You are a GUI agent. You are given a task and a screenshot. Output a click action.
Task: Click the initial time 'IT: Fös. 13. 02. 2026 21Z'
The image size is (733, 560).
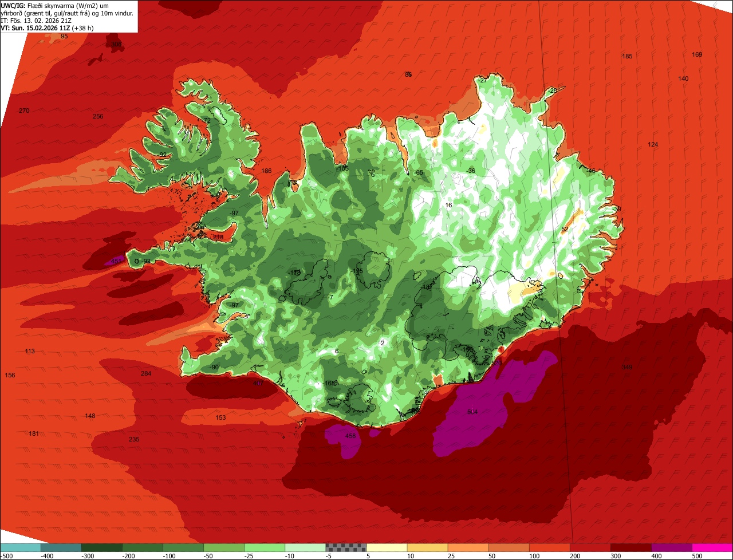[36, 21]
